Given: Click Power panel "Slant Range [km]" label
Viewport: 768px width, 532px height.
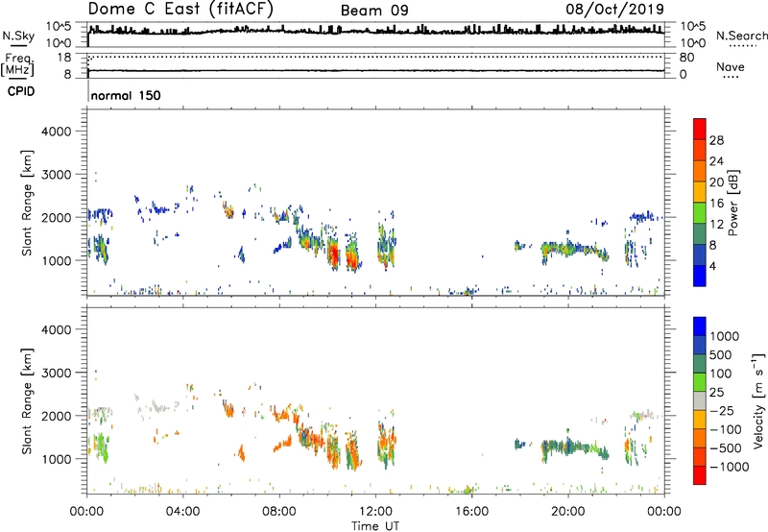Looking at the screenshot, I should [x=27, y=203].
